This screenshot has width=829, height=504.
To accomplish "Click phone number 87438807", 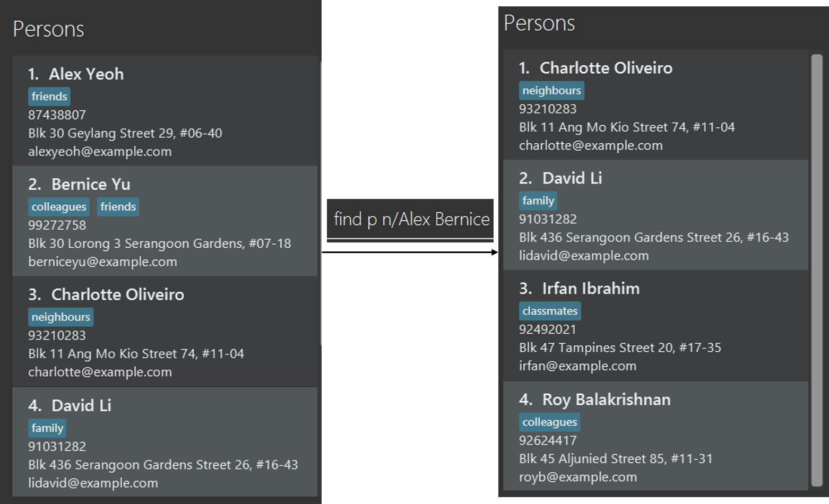I will tap(57, 115).
